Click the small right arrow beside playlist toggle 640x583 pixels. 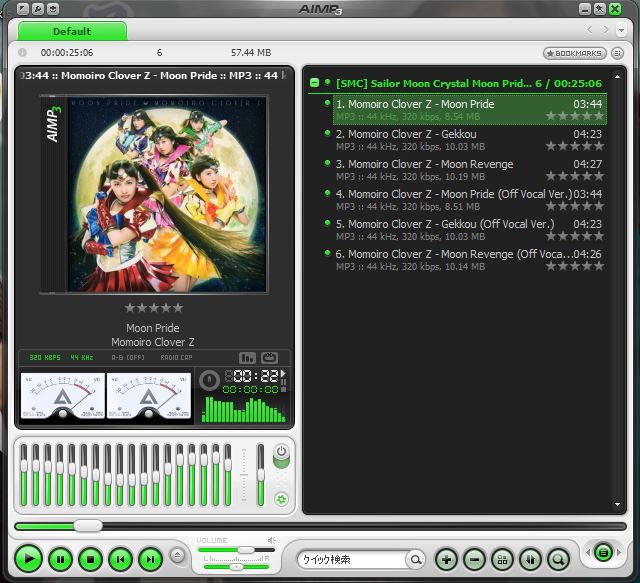coord(619,552)
